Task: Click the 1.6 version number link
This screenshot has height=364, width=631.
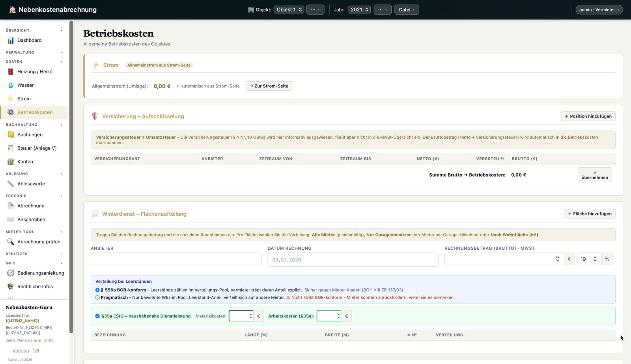Action: click(x=36, y=351)
